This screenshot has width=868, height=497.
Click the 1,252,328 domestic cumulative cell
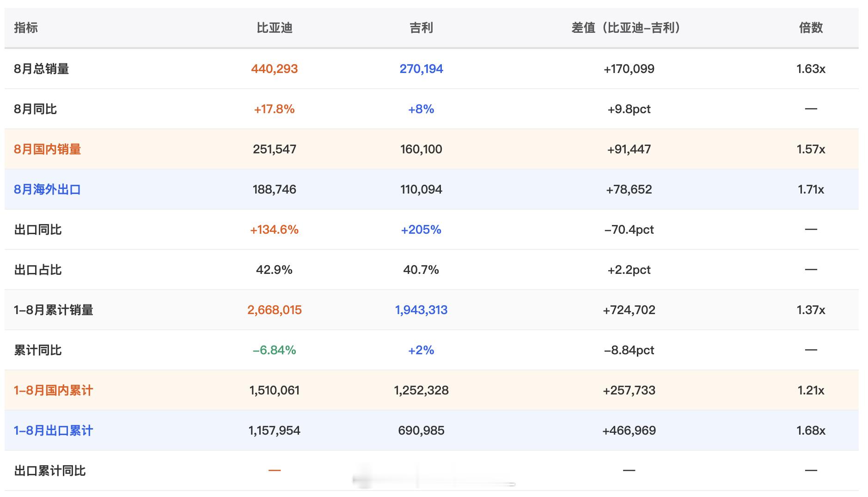click(421, 390)
